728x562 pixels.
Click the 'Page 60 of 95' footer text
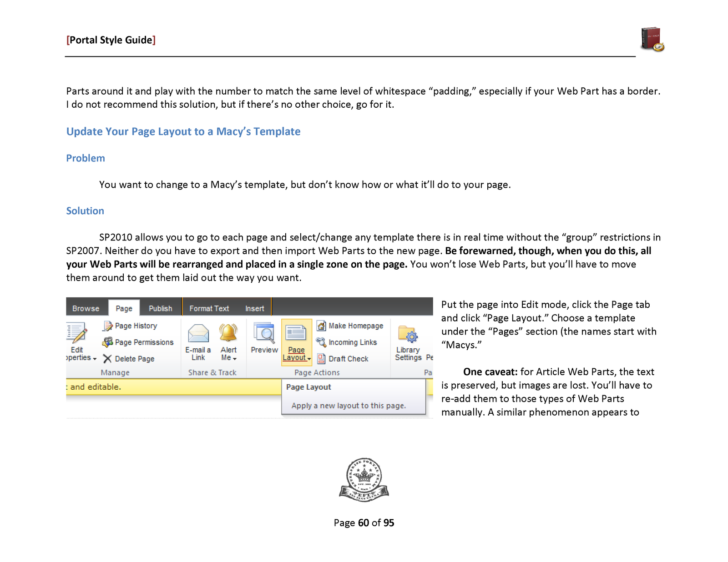(364, 523)
